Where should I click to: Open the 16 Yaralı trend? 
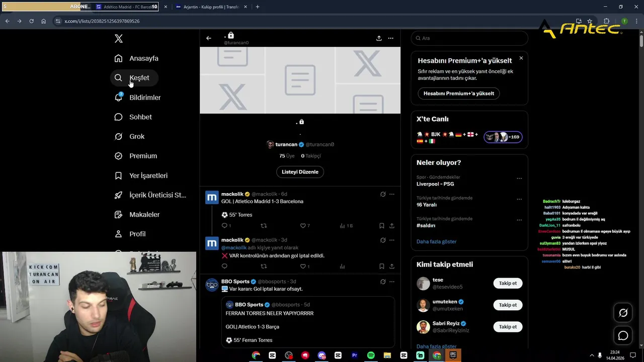pos(427,205)
